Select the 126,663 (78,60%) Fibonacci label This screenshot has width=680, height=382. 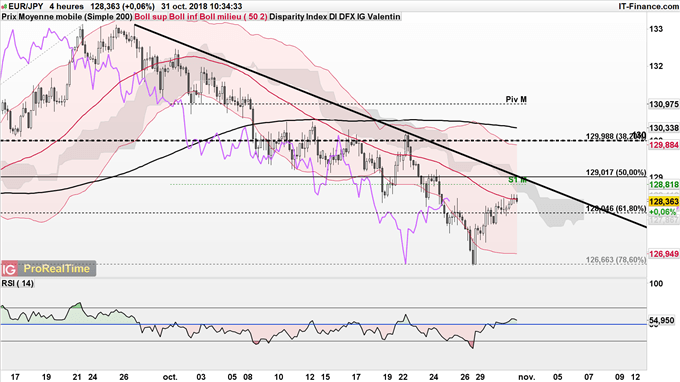coord(616,260)
